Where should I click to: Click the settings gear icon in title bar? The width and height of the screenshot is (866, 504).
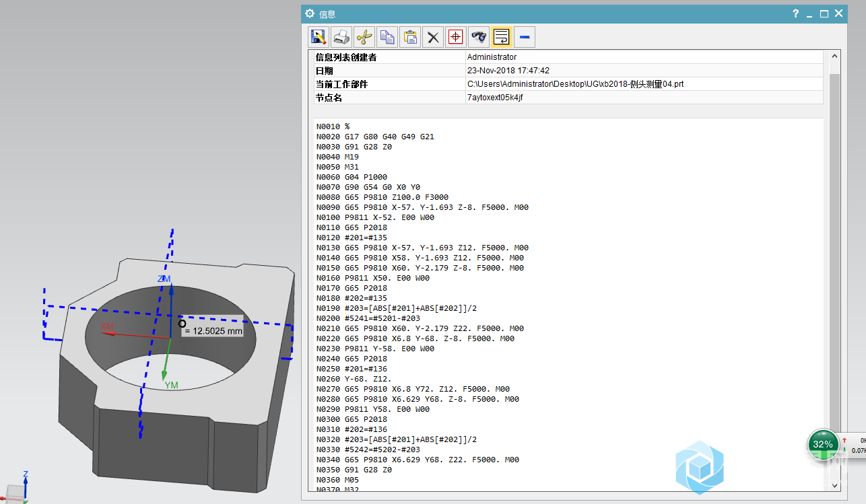310,13
